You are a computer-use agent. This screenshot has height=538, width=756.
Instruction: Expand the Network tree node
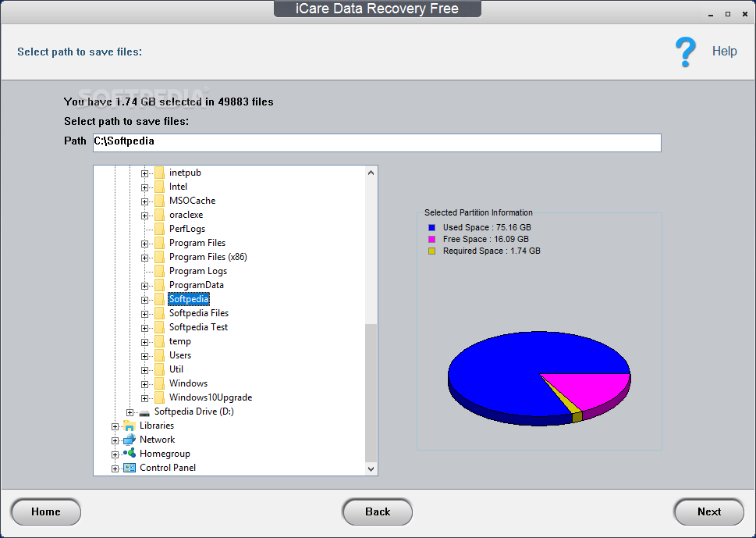click(x=115, y=440)
